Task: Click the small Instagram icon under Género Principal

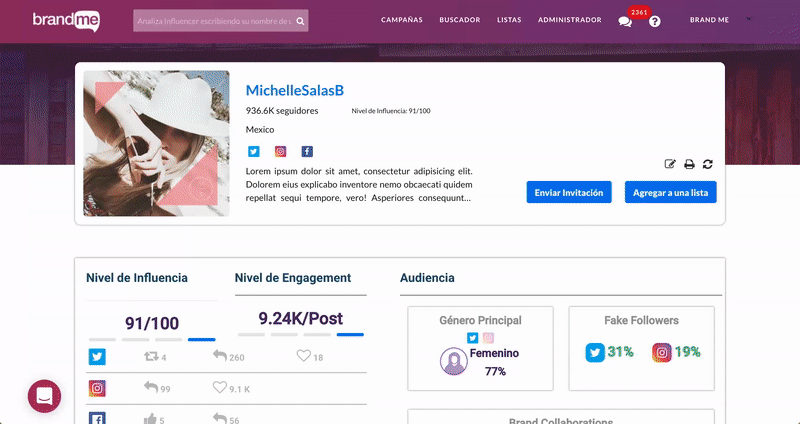Action: (x=488, y=338)
